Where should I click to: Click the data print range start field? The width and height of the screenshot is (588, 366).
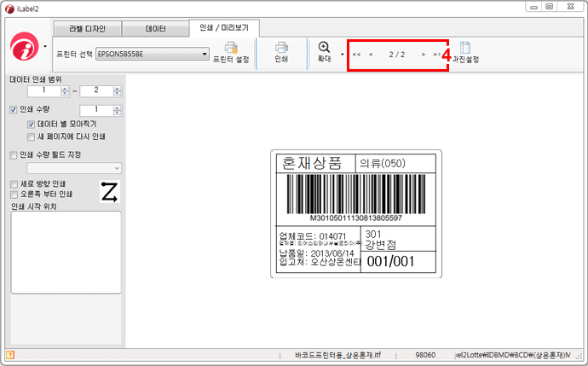[x=44, y=90]
